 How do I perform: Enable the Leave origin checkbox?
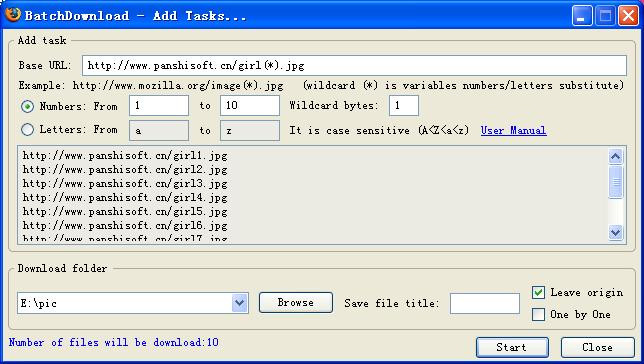pyautogui.click(x=538, y=293)
